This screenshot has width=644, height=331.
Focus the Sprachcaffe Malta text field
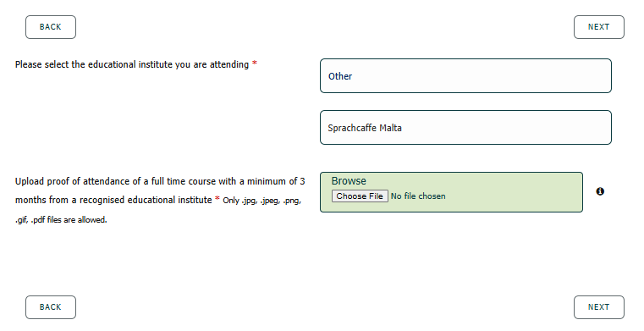click(465, 127)
